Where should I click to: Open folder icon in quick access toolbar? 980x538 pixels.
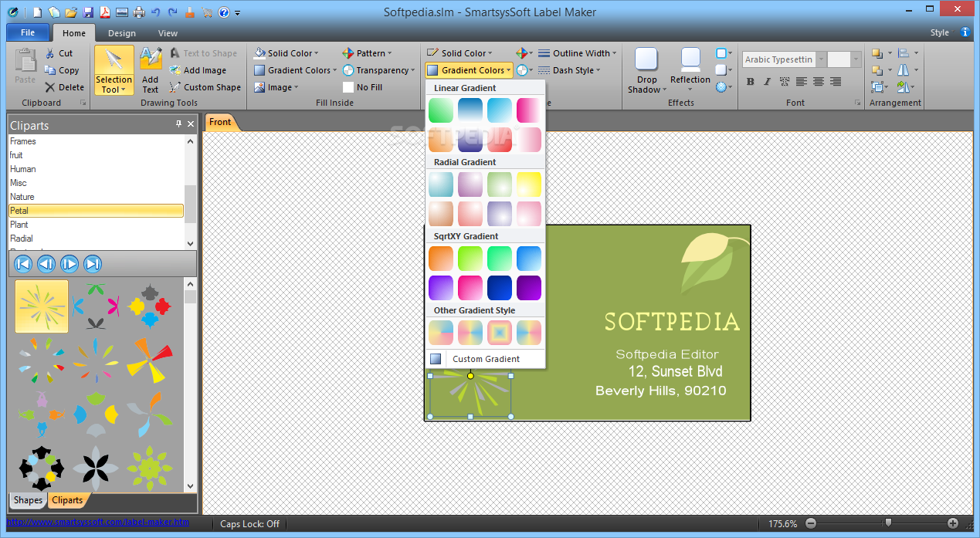(x=71, y=12)
